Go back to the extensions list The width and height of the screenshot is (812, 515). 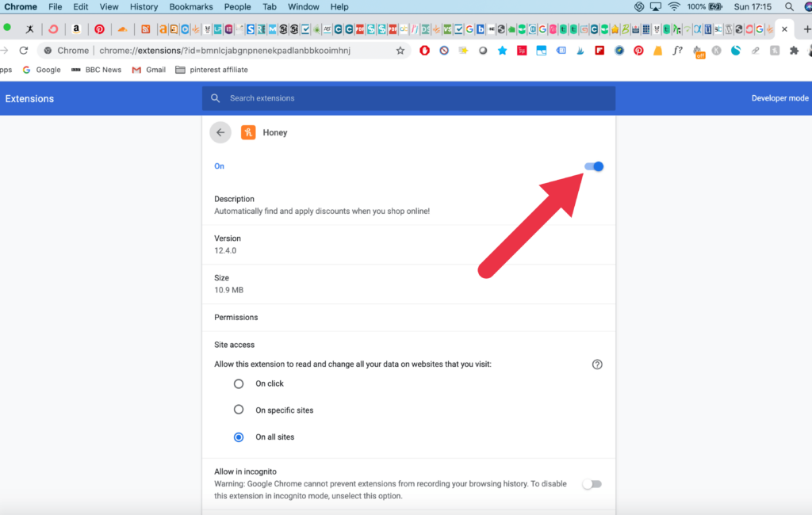point(220,132)
